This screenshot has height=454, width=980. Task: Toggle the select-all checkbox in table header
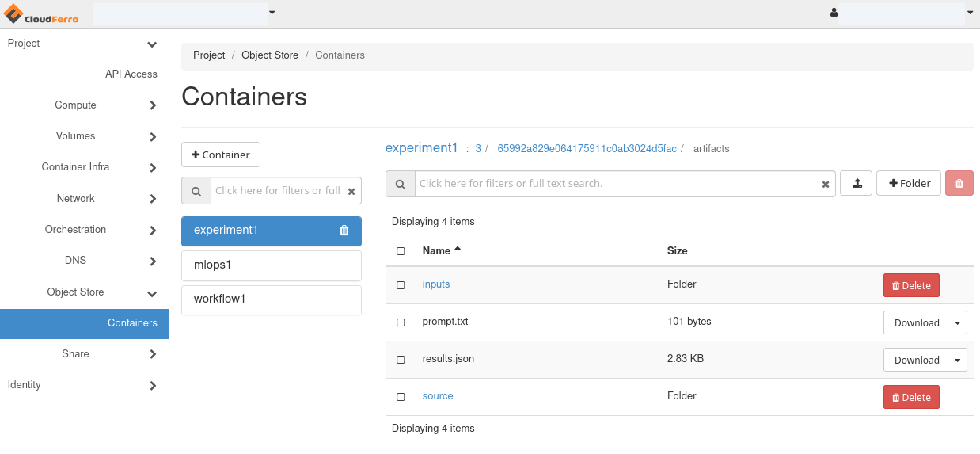(x=401, y=251)
